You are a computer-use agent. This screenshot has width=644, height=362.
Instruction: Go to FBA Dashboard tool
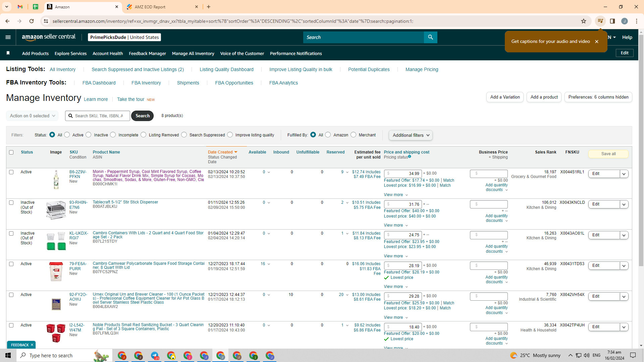coord(99,83)
